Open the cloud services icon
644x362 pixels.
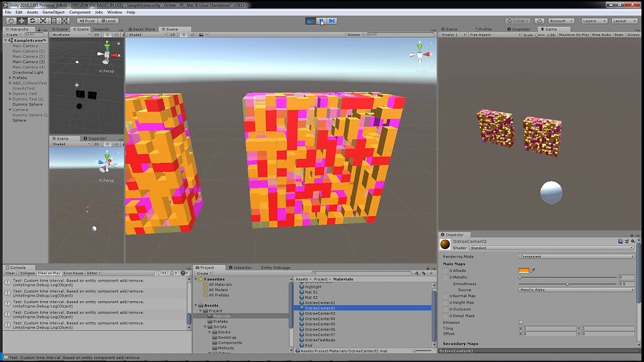pos(540,21)
